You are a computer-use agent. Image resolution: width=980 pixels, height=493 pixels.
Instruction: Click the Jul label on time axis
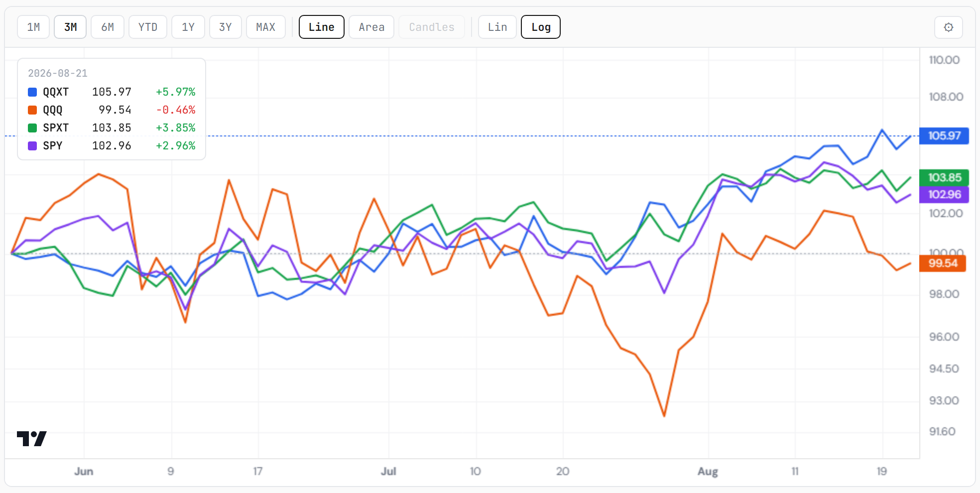click(x=388, y=472)
